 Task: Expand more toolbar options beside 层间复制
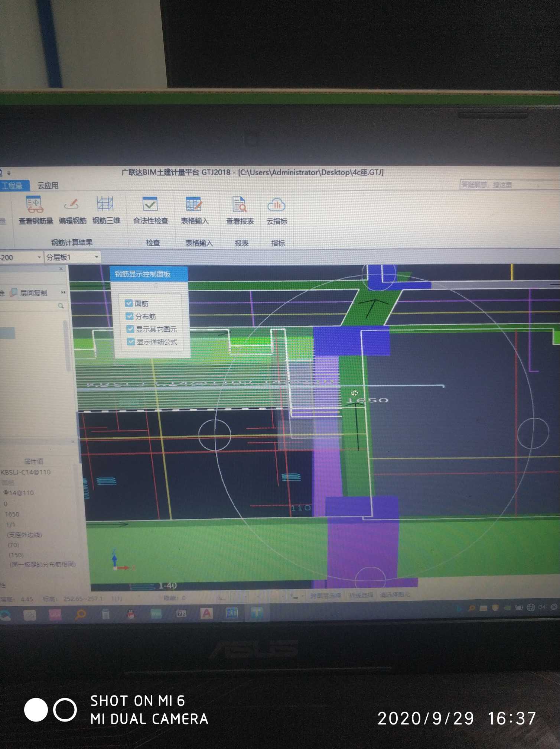(x=63, y=292)
